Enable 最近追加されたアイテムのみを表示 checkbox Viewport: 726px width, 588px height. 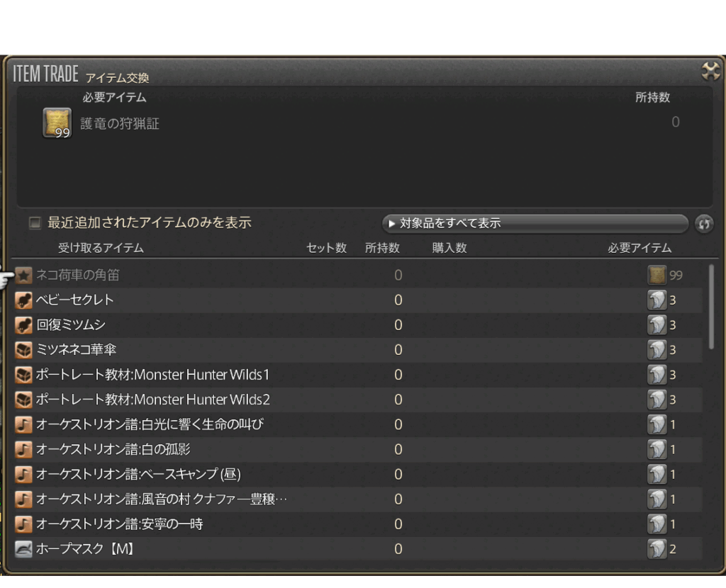(35, 223)
